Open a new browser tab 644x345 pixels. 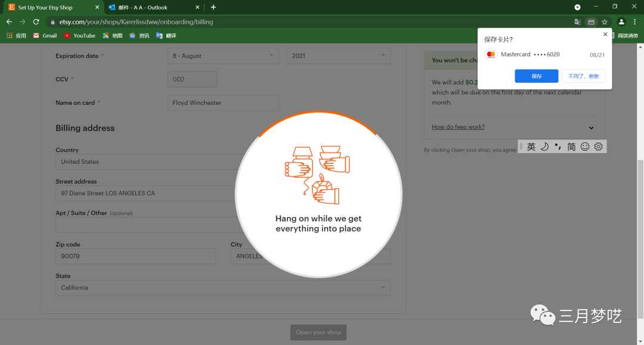click(213, 7)
